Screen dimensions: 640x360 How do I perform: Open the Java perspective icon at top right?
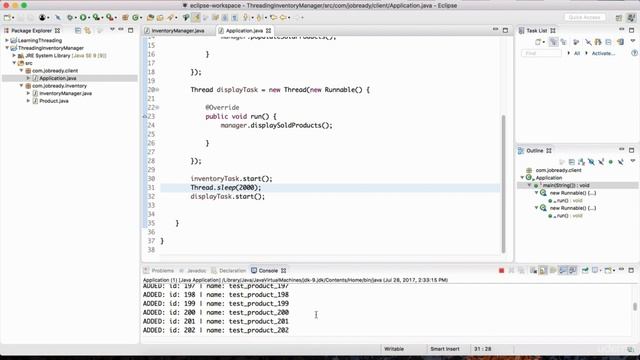point(631,18)
